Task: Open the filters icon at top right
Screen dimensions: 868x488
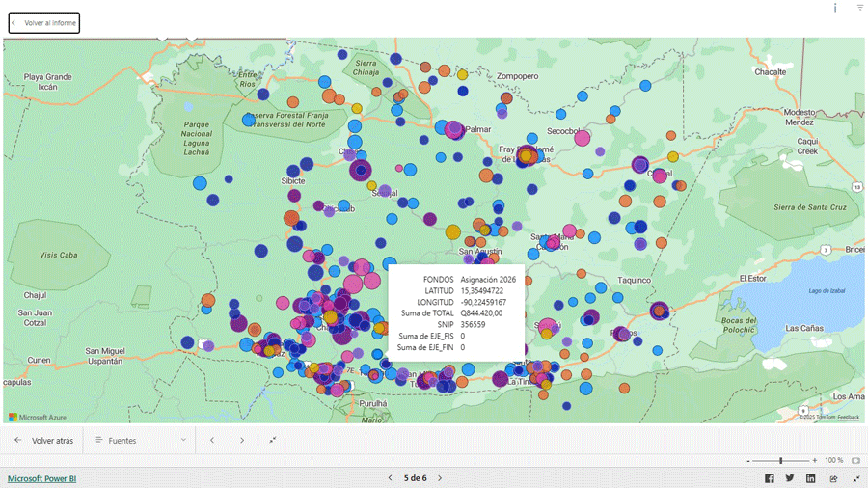Action: pos(860,8)
